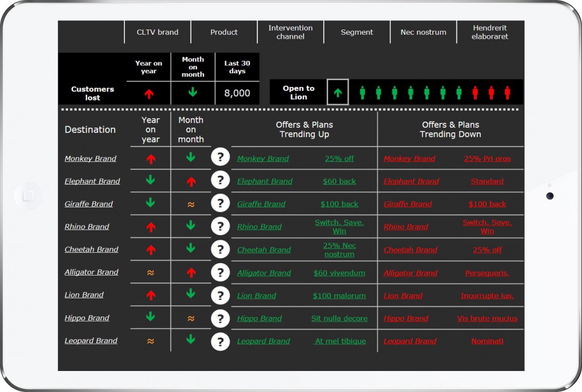Select the help icon in Leopard Brand row
Image resolution: width=582 pixels, height=392 pixels.
click(x=220, y=341)
